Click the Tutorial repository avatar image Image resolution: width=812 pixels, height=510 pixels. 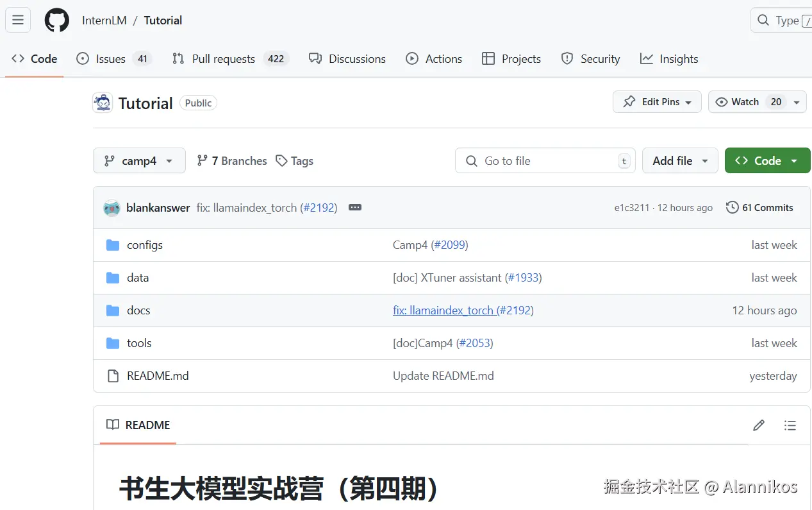tap(103, 103)
